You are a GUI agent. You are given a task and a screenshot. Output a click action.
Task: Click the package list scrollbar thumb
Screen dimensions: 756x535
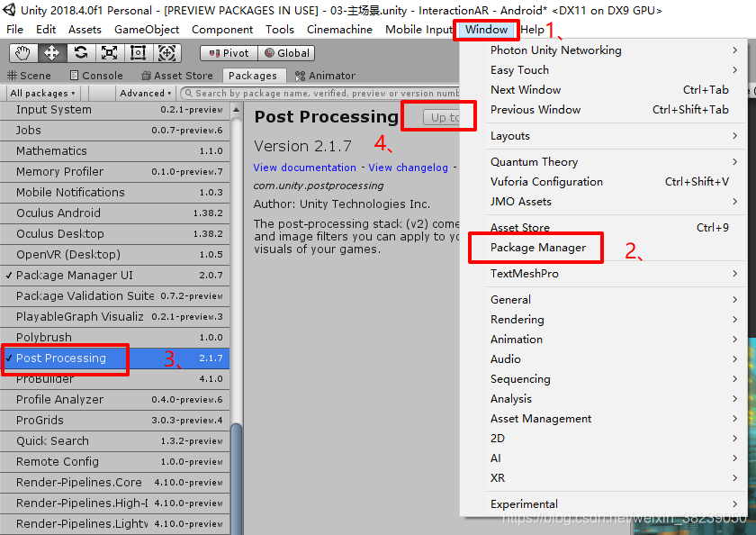click(x=236, y=478)
